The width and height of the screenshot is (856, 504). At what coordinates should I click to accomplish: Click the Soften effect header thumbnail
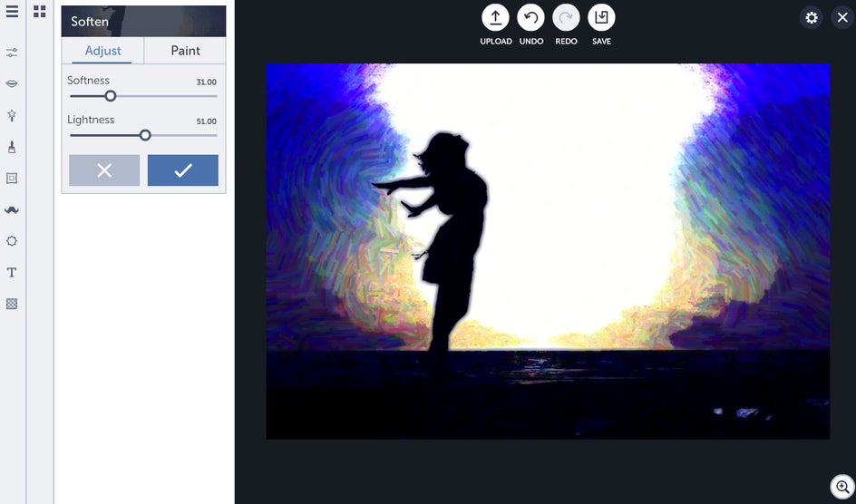coord(143,21)
